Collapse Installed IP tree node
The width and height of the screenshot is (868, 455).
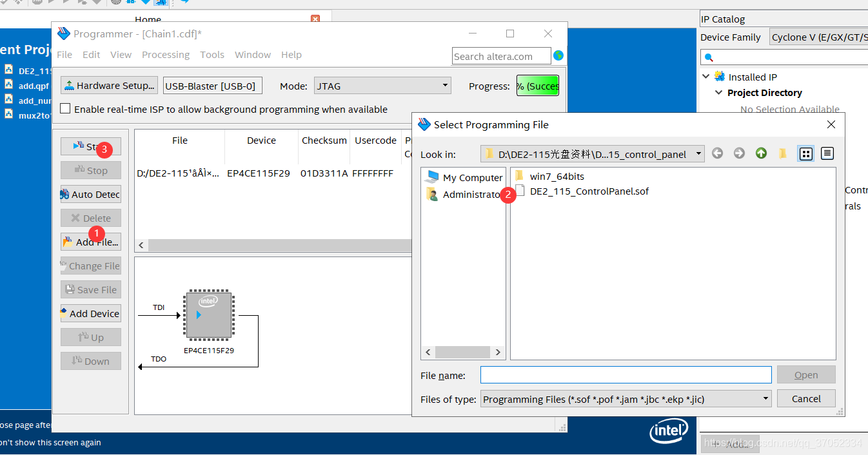click(x=706, y=77)
